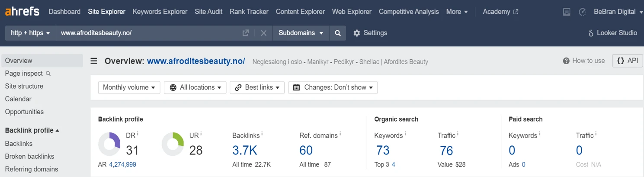Expand the Subdomains mode dropdown

(301, 33)
